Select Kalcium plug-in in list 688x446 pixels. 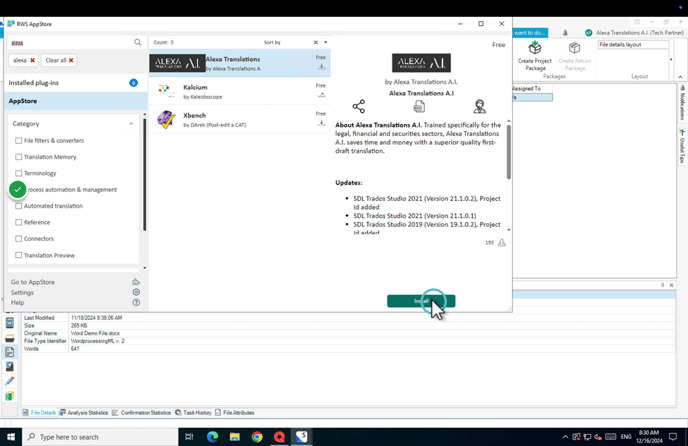(240, 91)
